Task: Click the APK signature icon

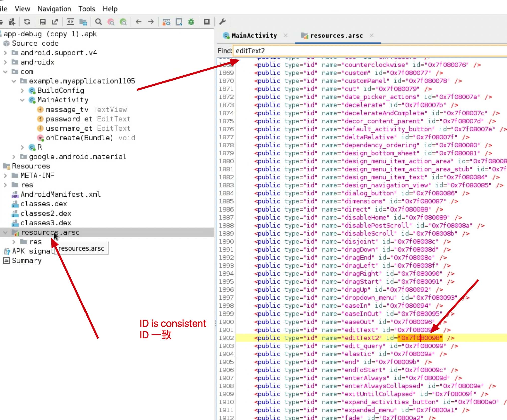Action: pos(7,251)
